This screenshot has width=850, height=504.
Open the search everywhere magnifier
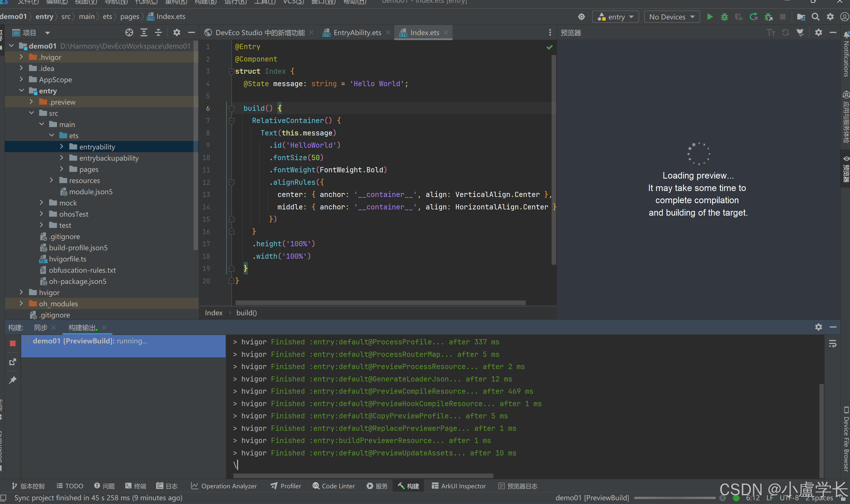coord(815,17)
